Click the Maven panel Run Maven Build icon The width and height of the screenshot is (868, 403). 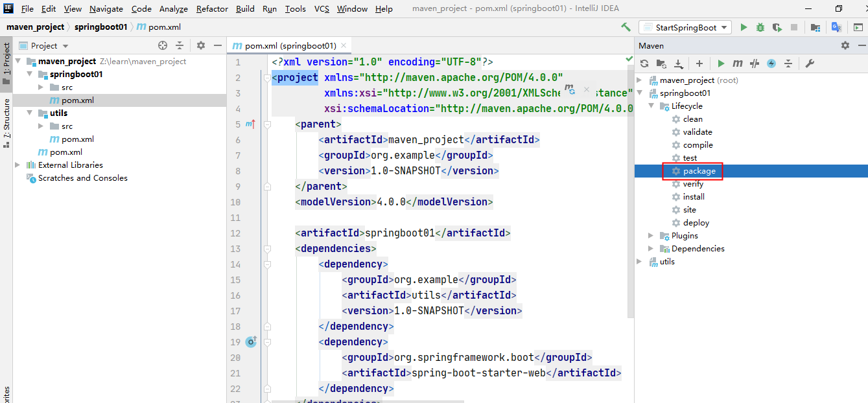(721, 63)
